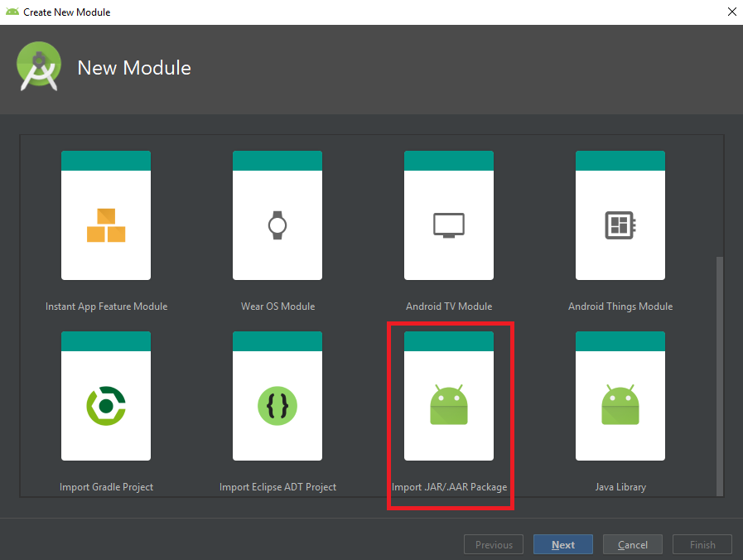Image resolution: width=743 pixels, height=560 pixels.
Task: Click the 'Java Library' label
Action: pos(620,487)
